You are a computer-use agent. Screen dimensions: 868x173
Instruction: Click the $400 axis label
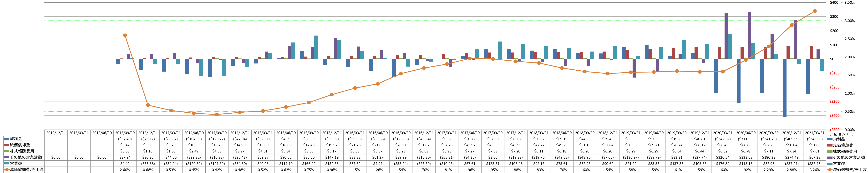[x=834, y=2]
